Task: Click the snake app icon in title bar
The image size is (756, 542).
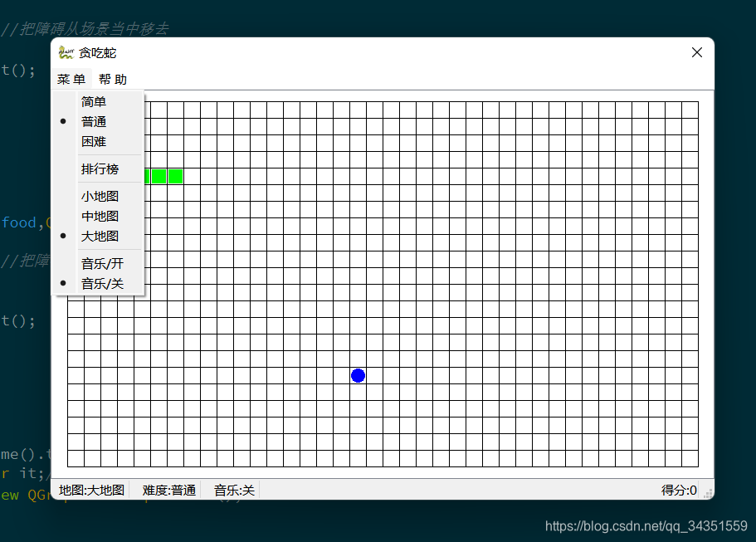Action: click(66, 52)
